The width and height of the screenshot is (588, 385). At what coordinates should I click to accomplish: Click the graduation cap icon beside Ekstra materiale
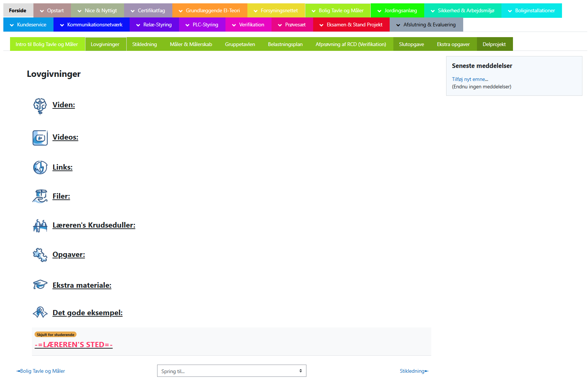pyautogui.click(x=40, y=285)
